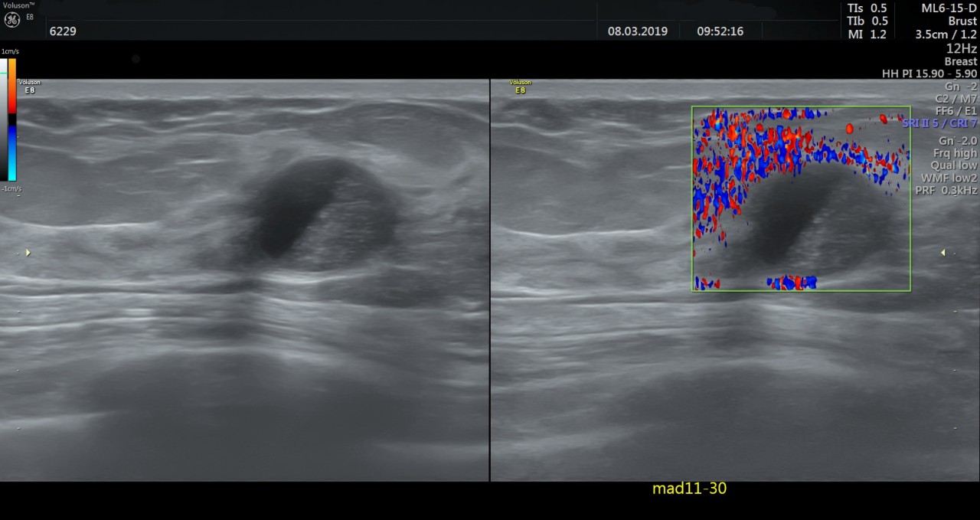980x520 pixels.
Task: Click the PRF 0.3kHz setting
Action: [x=946, y=190]
